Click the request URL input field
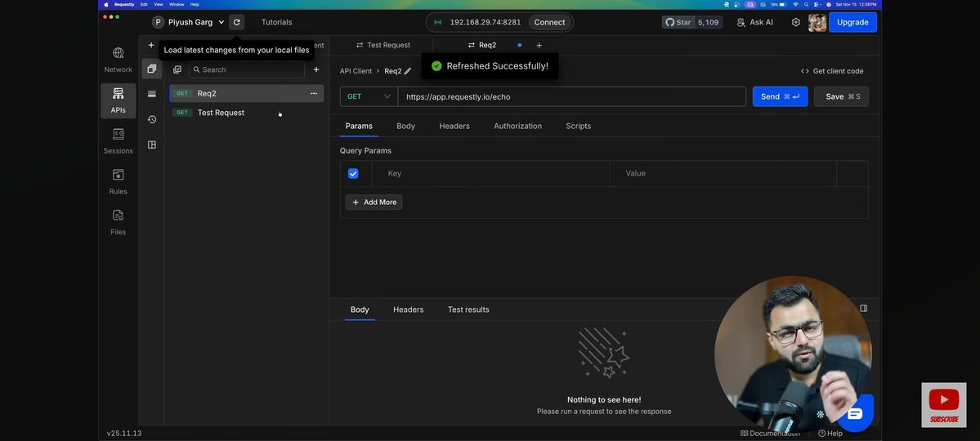This screenshot has width=980, height=441. click(x=572, y=96)
